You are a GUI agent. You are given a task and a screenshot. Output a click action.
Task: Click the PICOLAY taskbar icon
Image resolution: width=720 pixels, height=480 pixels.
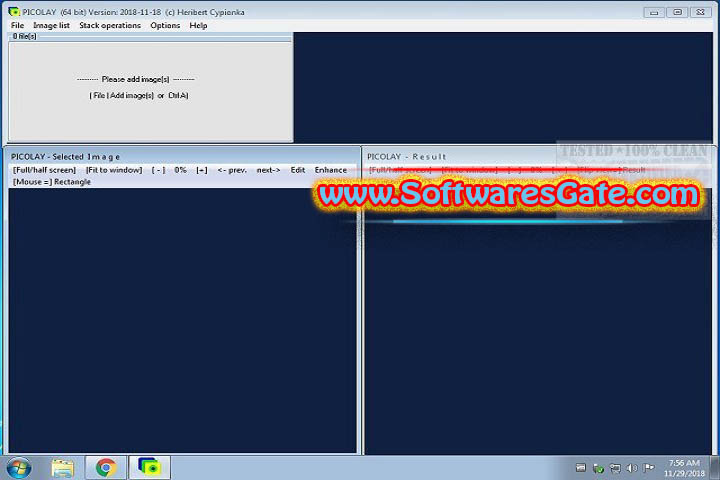(150, 467)
